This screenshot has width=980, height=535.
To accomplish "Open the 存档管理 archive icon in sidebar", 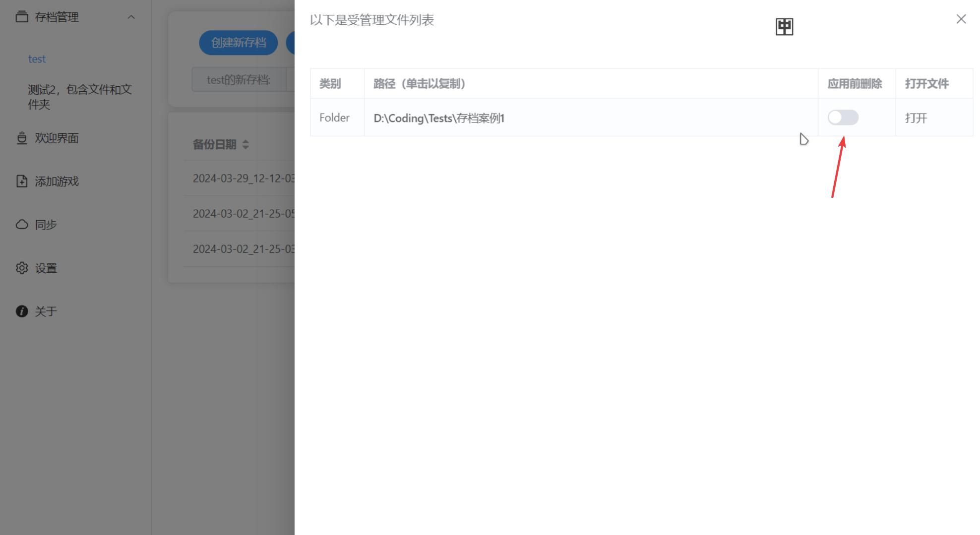I will pos(21,16).
